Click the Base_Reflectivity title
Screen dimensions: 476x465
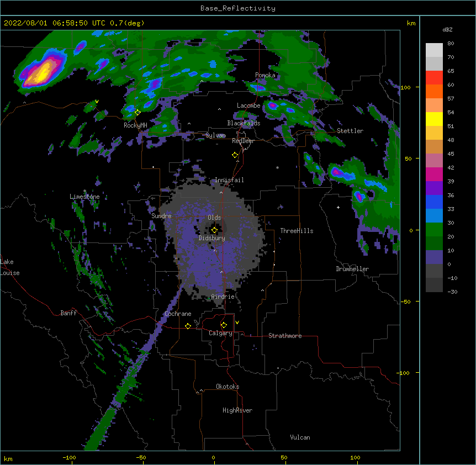(238, 8)
